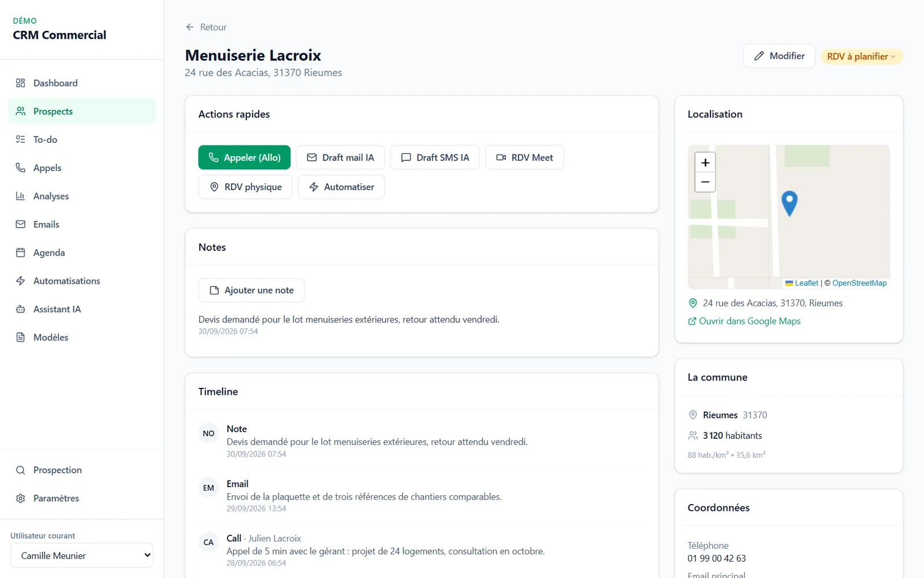
Task: Click the Draft SMS IA button
Action: tap(435, 157)
